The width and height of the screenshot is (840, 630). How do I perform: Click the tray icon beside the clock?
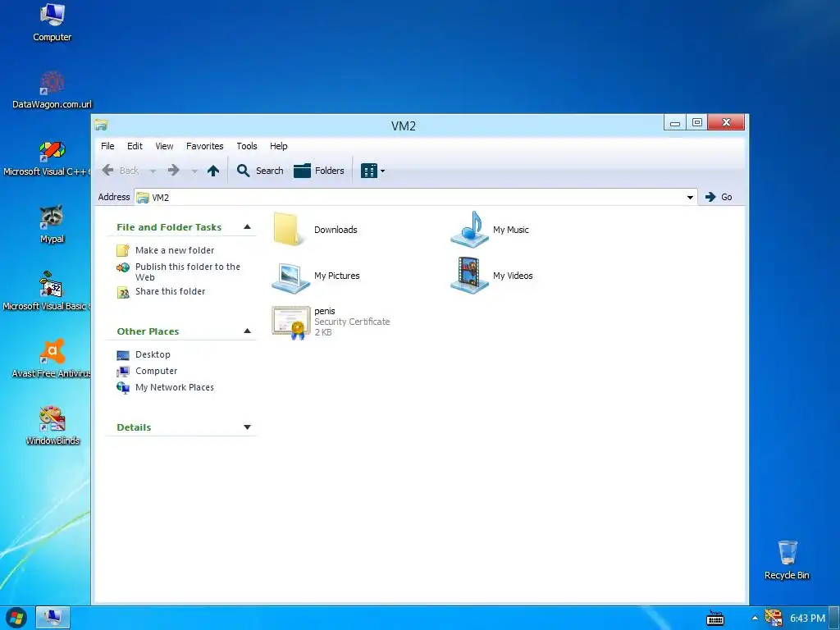pyautogui.click(x=773, y=618)
